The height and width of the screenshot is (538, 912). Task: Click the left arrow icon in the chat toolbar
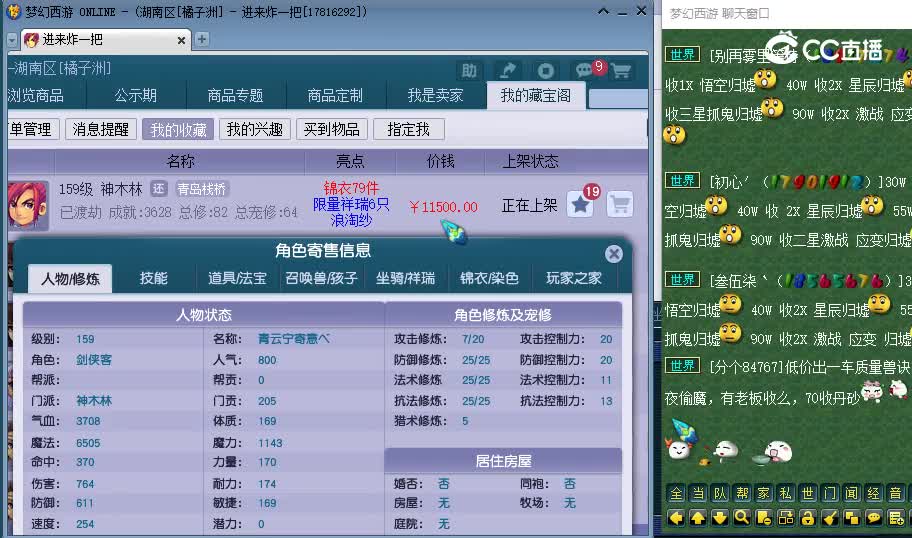click(x=675, y=517)
